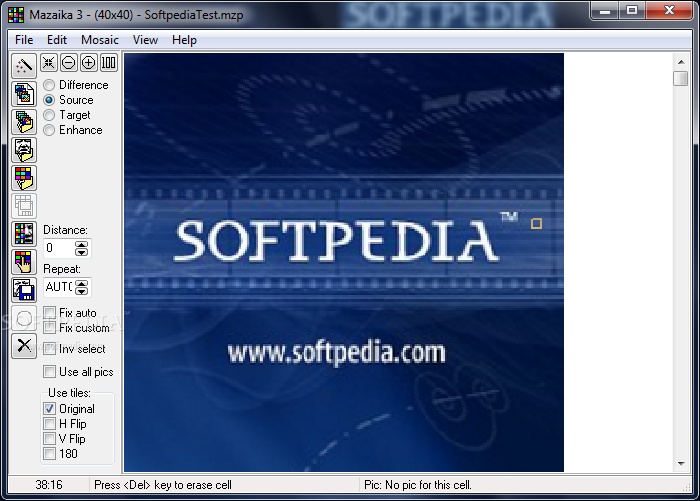This screenshot has width=700, height=501.
Task: Select the Enhance view radio button
Action: click(x=49, y=130)
